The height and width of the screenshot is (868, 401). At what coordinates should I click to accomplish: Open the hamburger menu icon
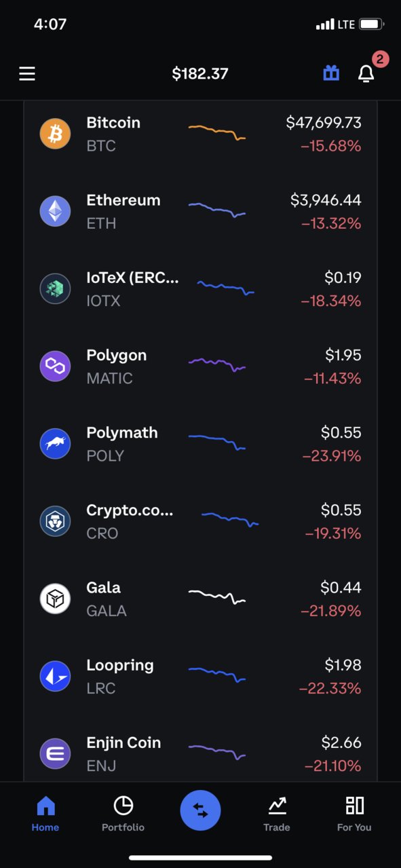pyautogui.click(x=27, y=73)
